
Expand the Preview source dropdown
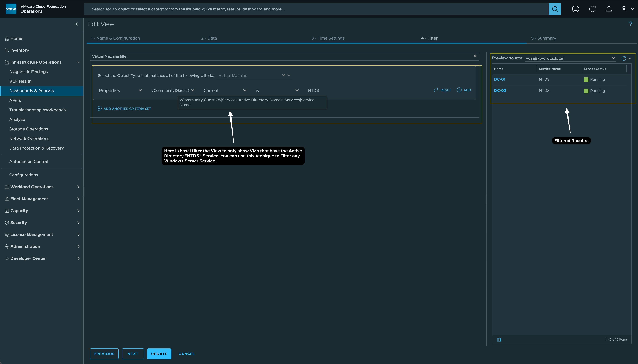pos(613,58)
